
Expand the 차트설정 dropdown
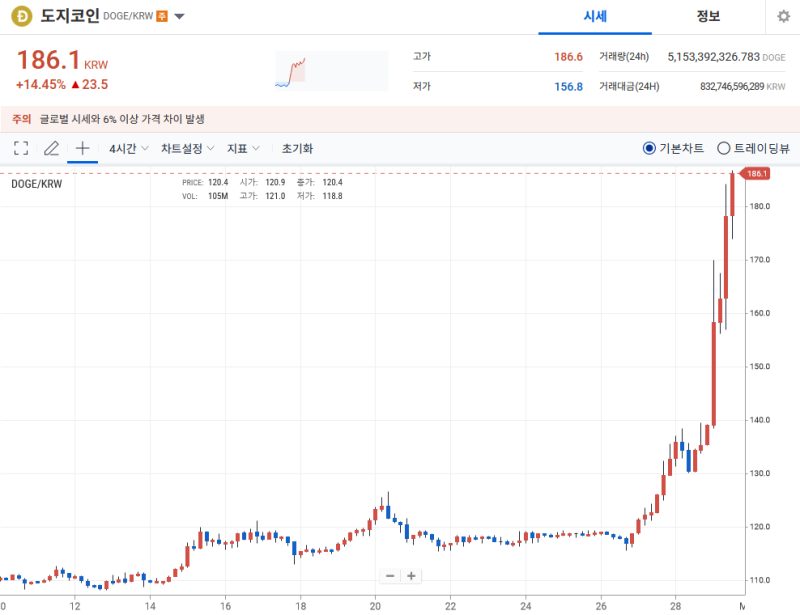coord(187,149)
